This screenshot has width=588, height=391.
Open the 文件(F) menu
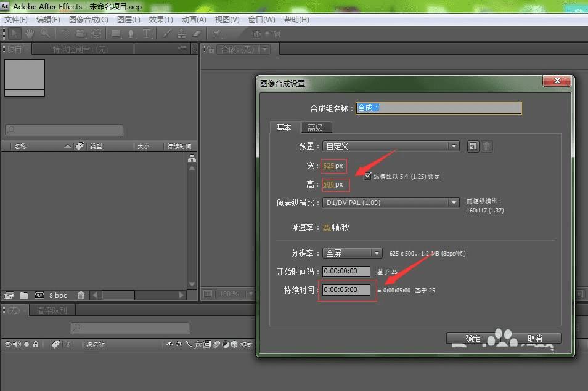pos(16,20)
